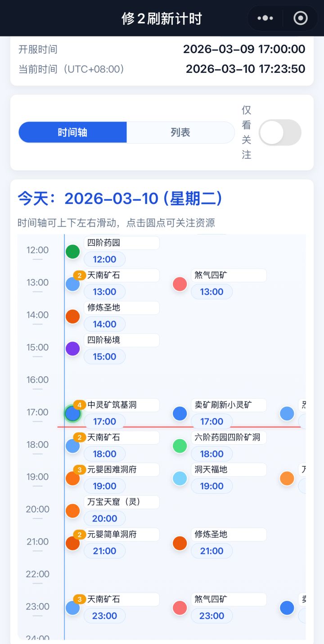
Task: Switch to the 列表 tab
Action: click(x=180, y=132)
